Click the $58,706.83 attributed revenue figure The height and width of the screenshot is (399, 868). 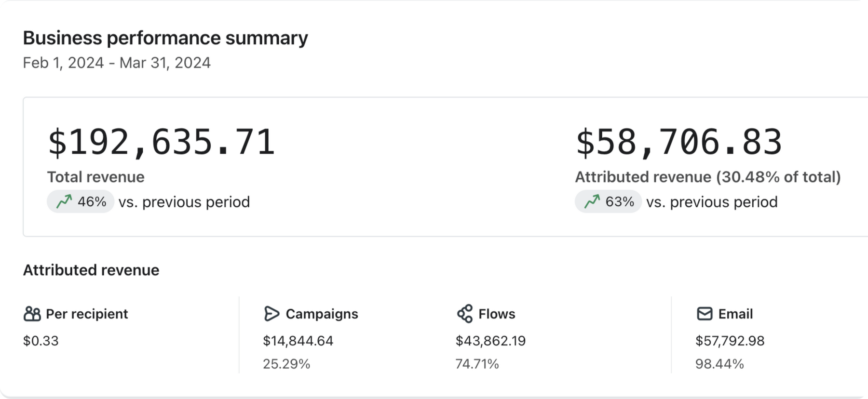(x=679, y=143)
